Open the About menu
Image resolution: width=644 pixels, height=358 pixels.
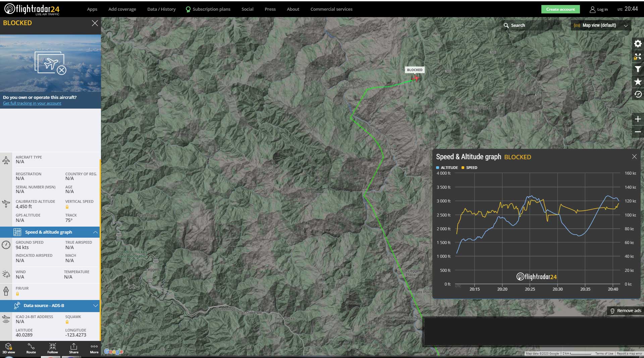pyautogui.click(x=293, y=9)
